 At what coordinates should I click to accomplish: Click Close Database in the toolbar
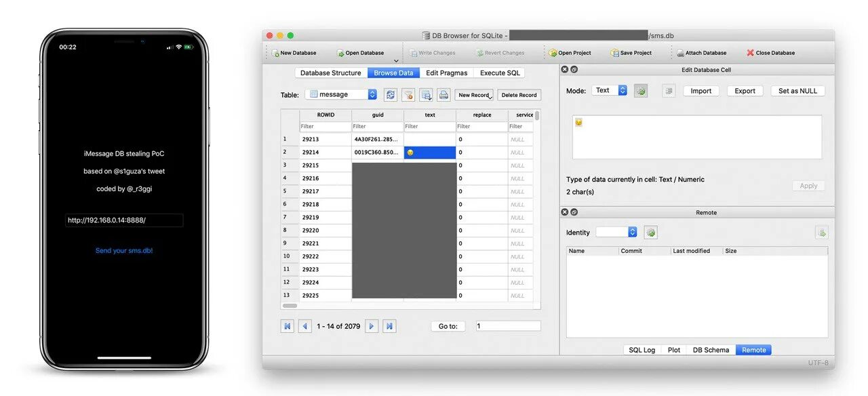(770, 53)
